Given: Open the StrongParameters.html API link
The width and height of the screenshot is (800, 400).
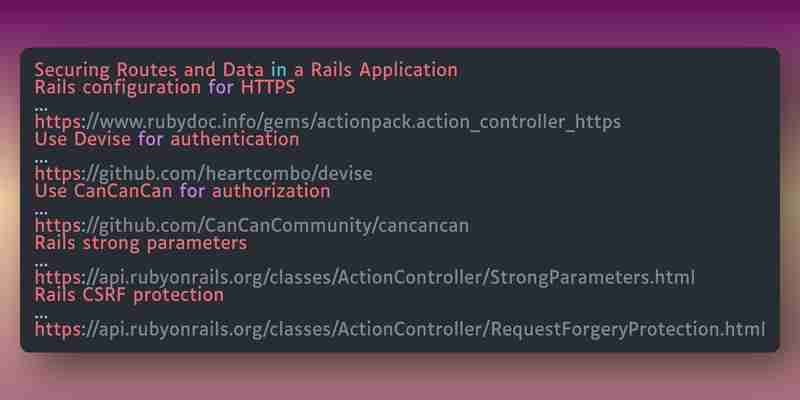Looking at the screenshot, I should [x=365, y=278].
